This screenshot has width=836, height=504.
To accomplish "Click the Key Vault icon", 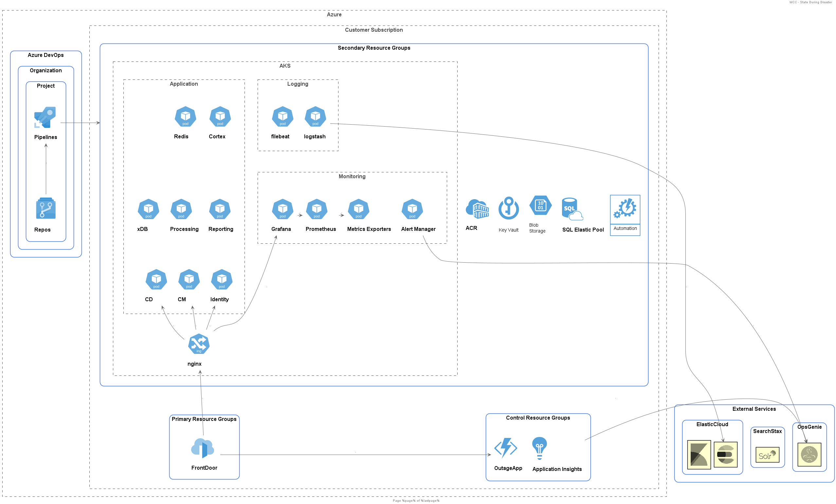I will (509, 208).
